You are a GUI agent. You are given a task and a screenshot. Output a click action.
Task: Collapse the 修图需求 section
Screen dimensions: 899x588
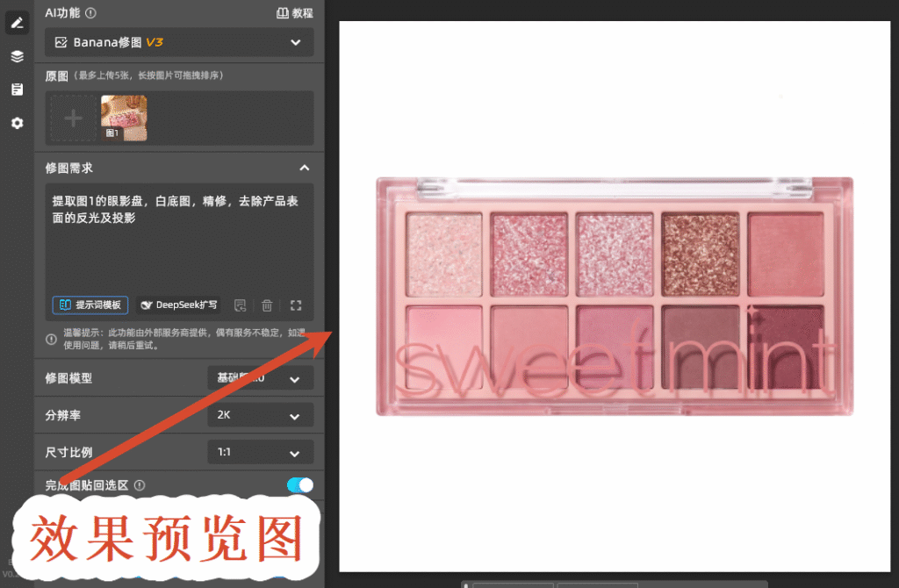(304, 168)
